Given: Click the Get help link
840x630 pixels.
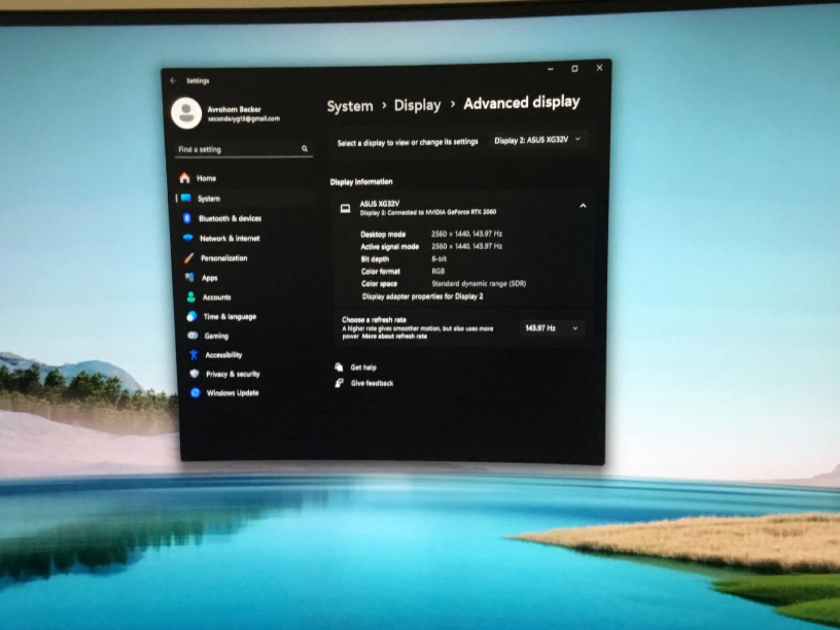Looking at the screenshot, I should tap(363, 367).
